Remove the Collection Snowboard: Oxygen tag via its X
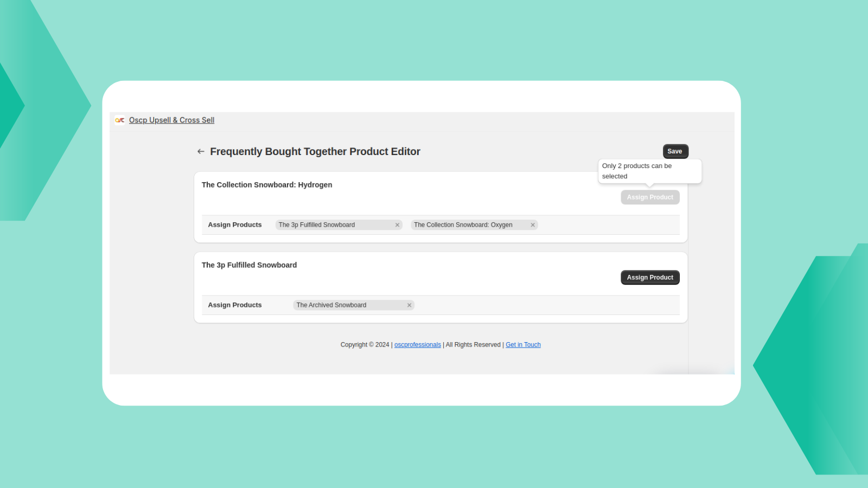This screenshot has height=488, width=868. click(x=533, y=225)
